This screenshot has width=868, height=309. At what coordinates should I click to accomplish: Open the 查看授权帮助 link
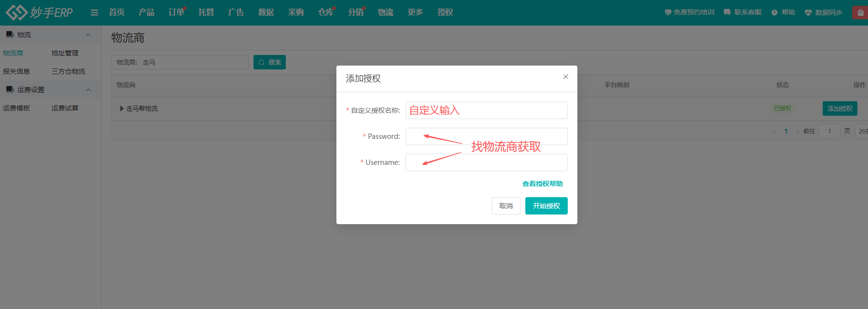543,184
